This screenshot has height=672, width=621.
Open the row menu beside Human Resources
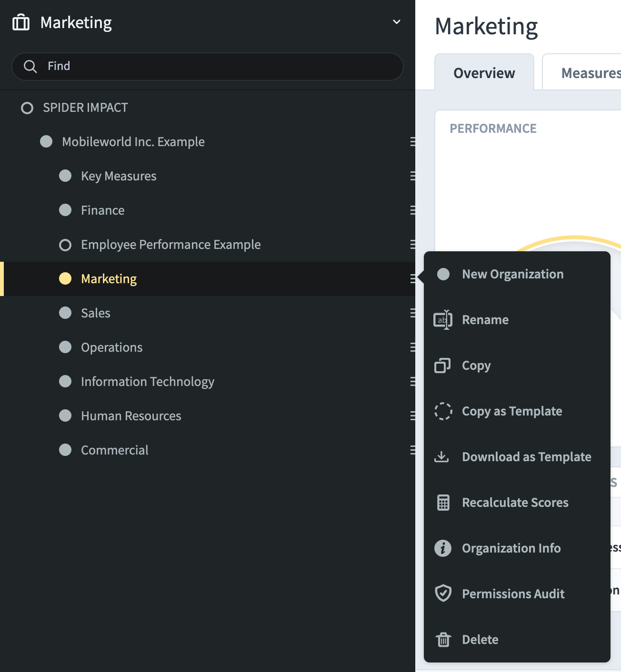(412, 416)
